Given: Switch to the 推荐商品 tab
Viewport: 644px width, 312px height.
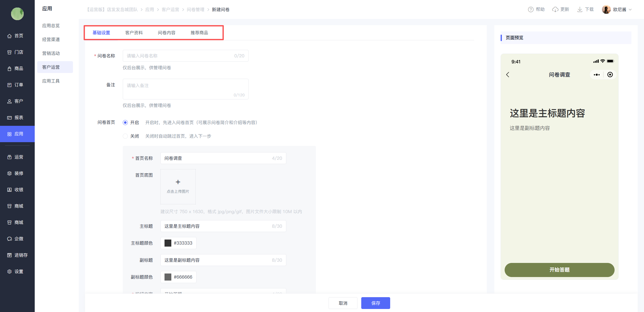Looking at the screenshot, I should pyautogui.click(x=199, y=33).
